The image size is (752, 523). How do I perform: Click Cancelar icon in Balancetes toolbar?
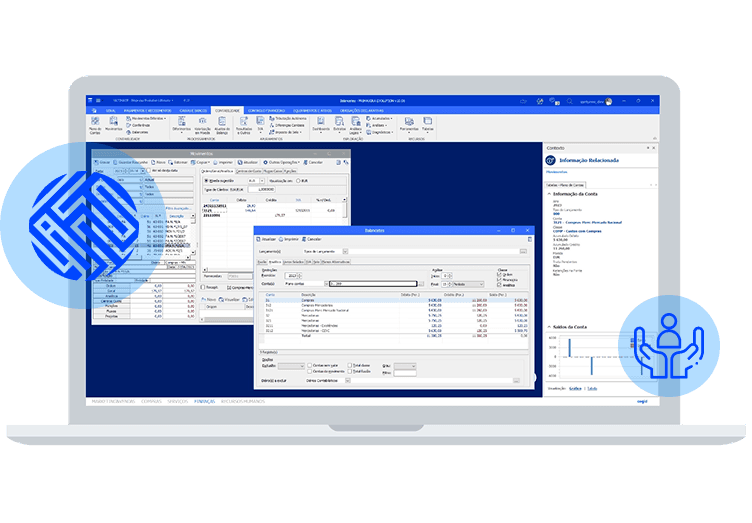coord(314,239)
